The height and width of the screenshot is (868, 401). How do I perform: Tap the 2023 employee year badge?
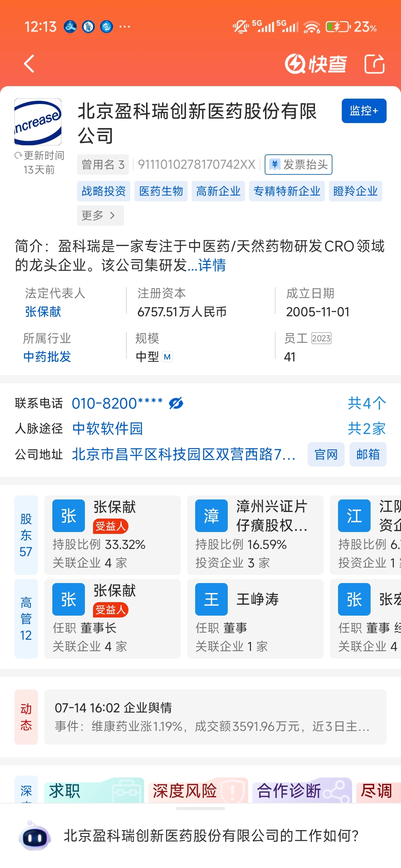pyautogui.click(x=321, y=338)
